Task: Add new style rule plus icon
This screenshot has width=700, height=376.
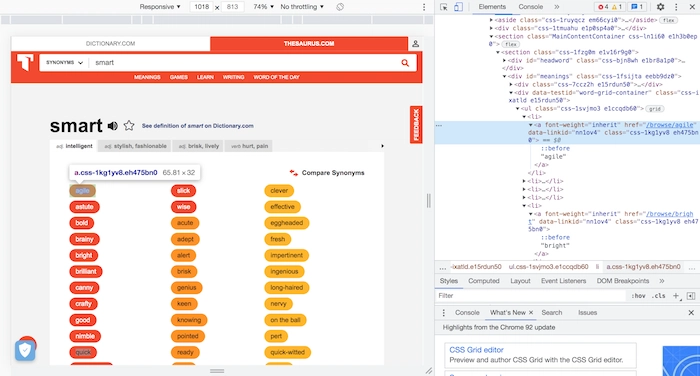Action: (676, 296)
